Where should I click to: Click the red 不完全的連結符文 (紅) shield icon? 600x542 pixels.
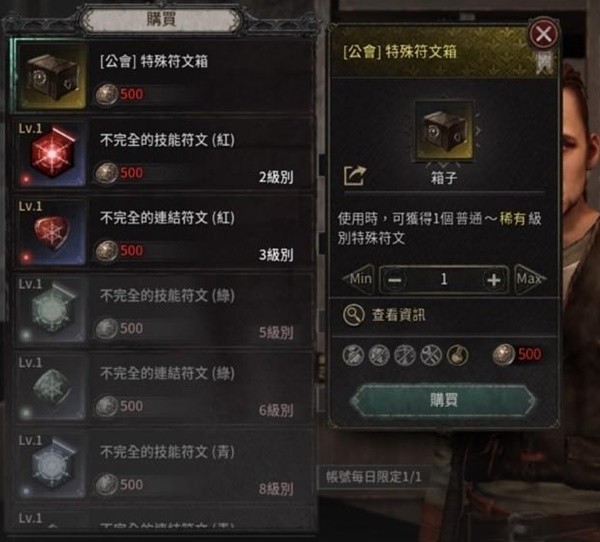52,232
